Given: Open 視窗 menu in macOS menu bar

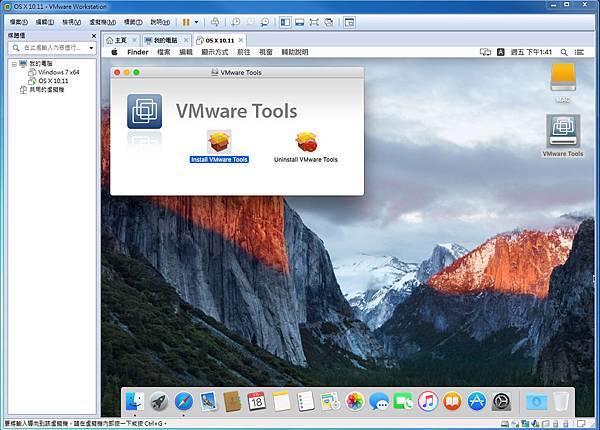Looking at the screenshot, I should (266, 52).
